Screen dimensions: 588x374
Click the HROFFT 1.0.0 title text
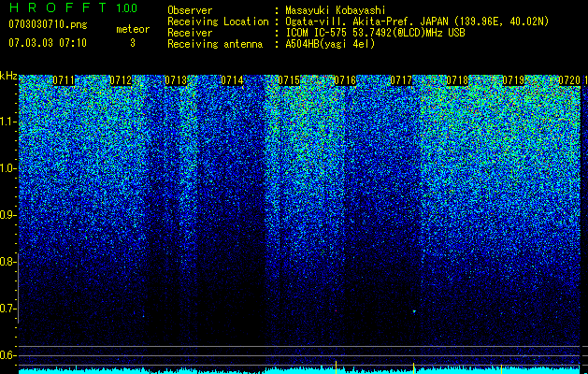(73, 7)
